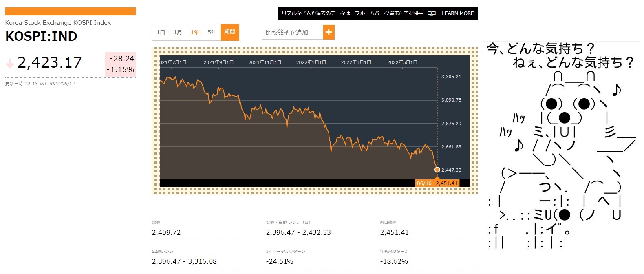The width and height of the screenshot is (644, 274).
Task: Click the 2022年3月1日 axis label
Action: pos(356,62)
